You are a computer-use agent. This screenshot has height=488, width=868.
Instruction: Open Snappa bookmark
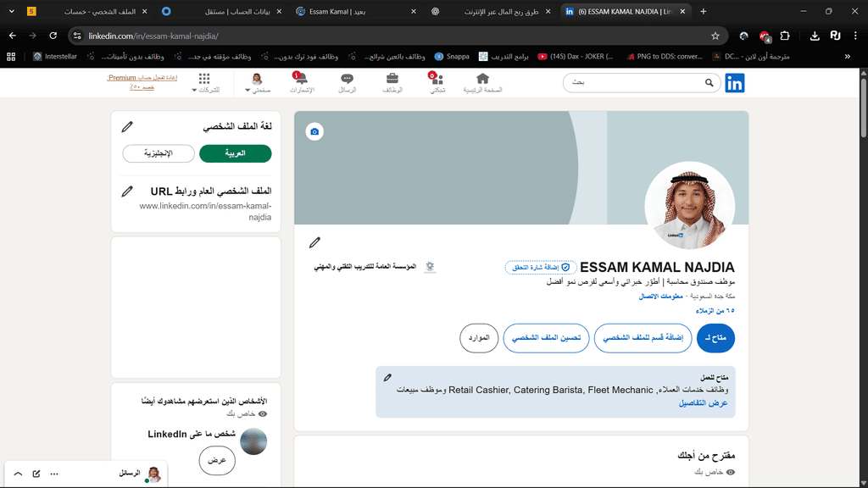tap(452, 57)
